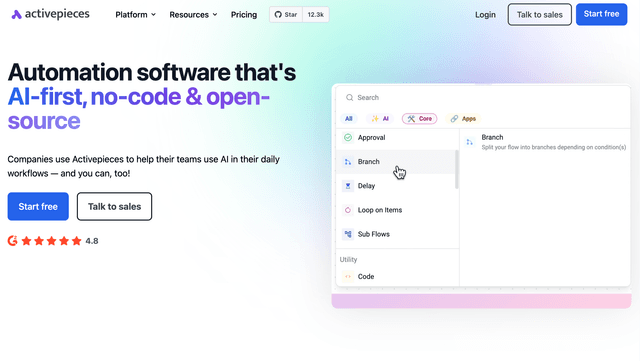Click the Branch detail icon in right pane
Screen dimensions: 640x361
[470, 142]
